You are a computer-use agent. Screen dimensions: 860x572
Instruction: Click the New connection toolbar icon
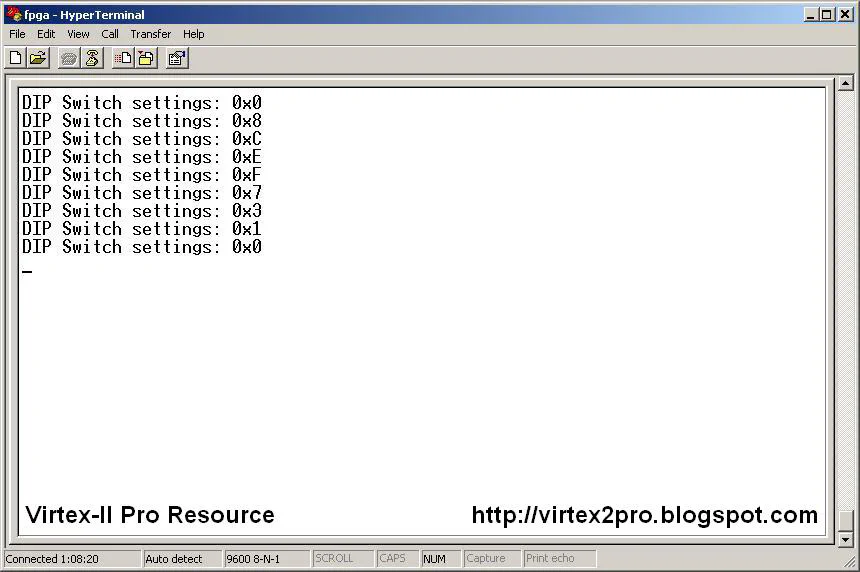pyautogui.click(x=15, y=58)
